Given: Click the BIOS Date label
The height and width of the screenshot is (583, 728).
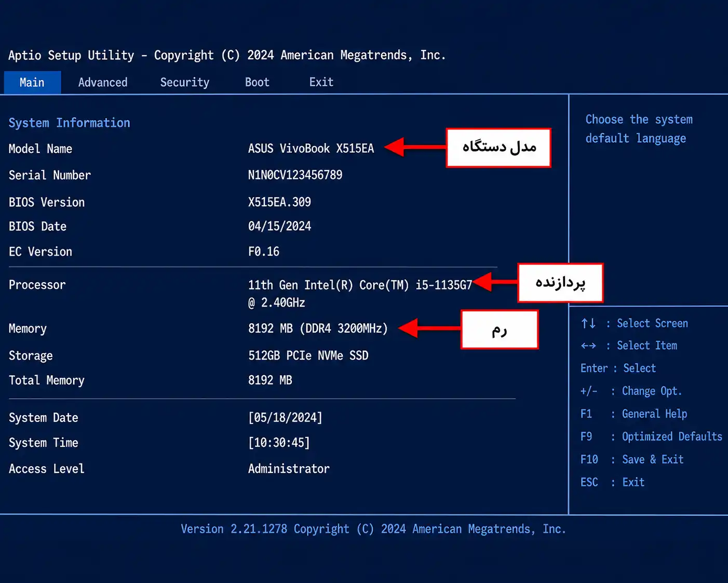Looking at the screenshot, I should tap(38, 227).
